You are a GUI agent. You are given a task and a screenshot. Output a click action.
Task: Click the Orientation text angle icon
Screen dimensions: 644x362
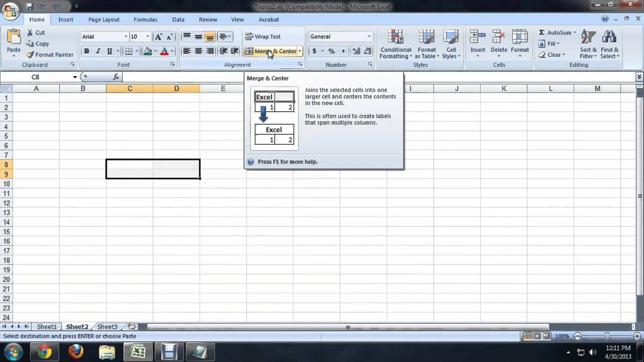[x=223, y=37]
